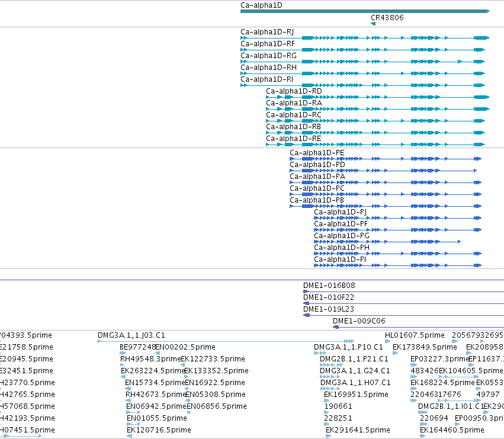
Task: Select the Ca-alpha1D-PJ protein feature
Action: pos(397,218)
